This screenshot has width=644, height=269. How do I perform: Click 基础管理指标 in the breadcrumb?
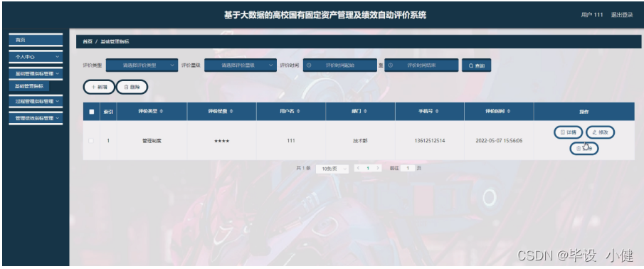click(115, 41)
